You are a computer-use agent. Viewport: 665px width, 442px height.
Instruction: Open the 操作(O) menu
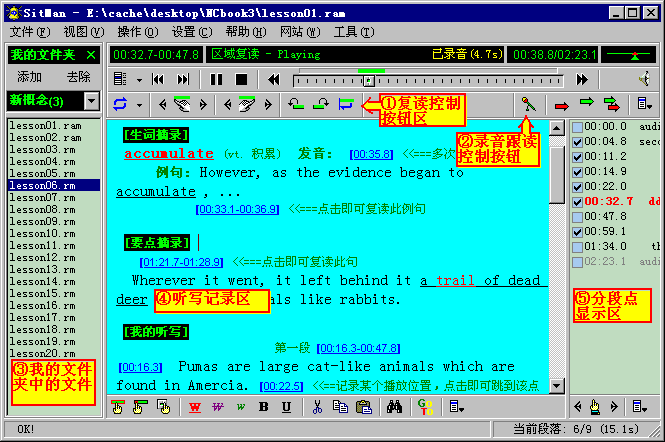(137, 32)
